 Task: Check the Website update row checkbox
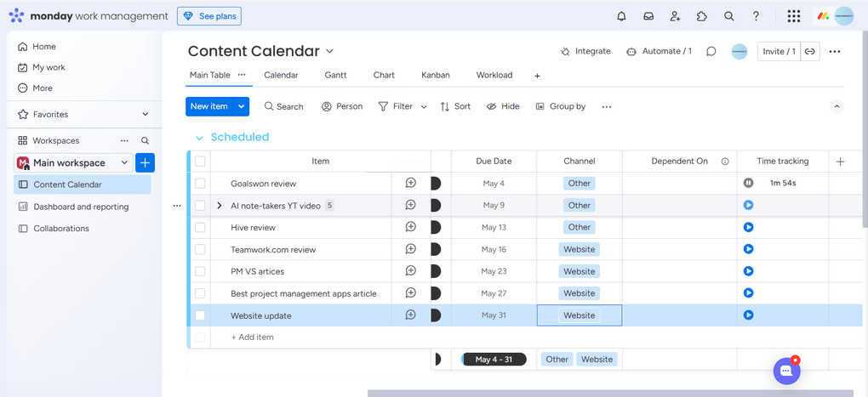[x=200, y=315]
